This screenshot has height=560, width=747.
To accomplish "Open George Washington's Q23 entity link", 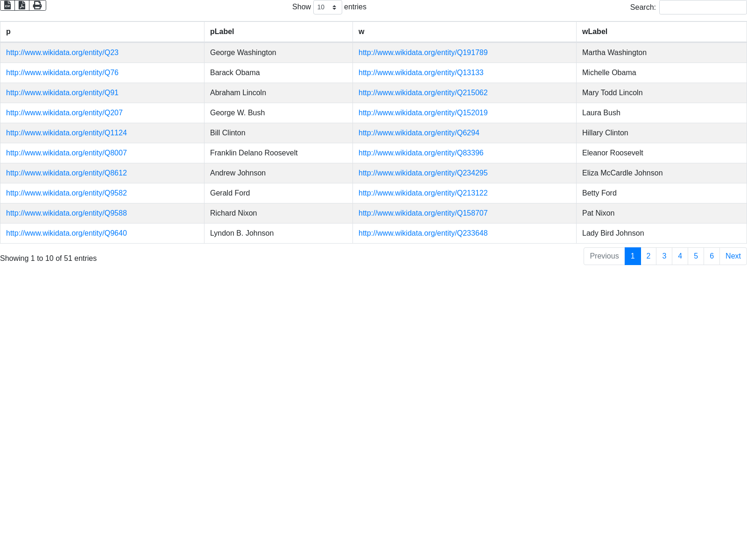I will tap(62, 53).
